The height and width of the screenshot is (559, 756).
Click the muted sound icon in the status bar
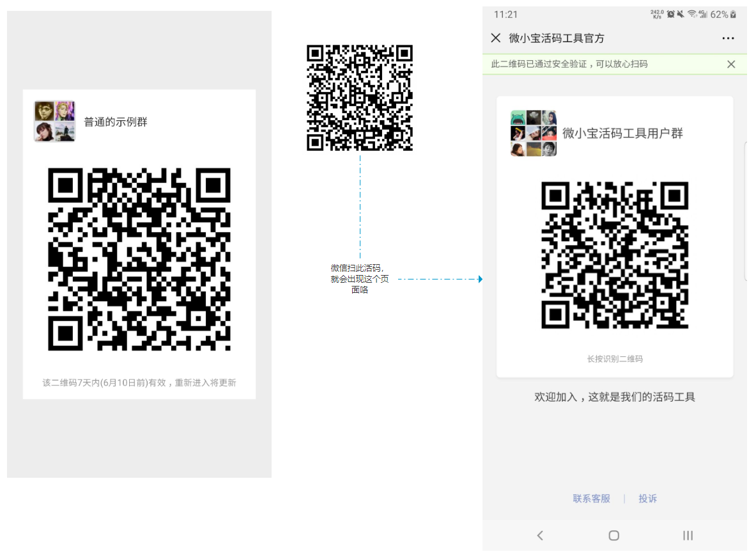[x=681, y=14]
